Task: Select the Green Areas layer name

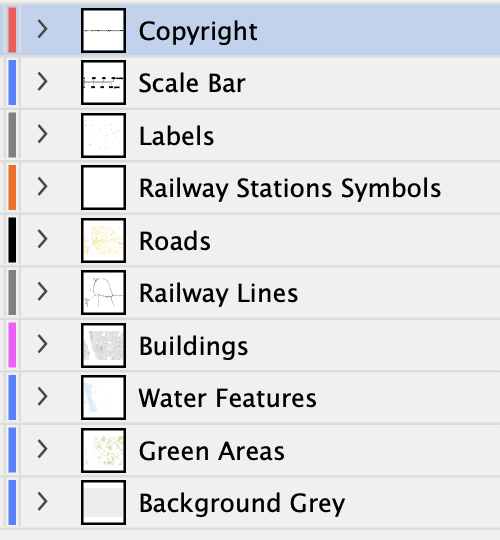Action: pos(212,451)
